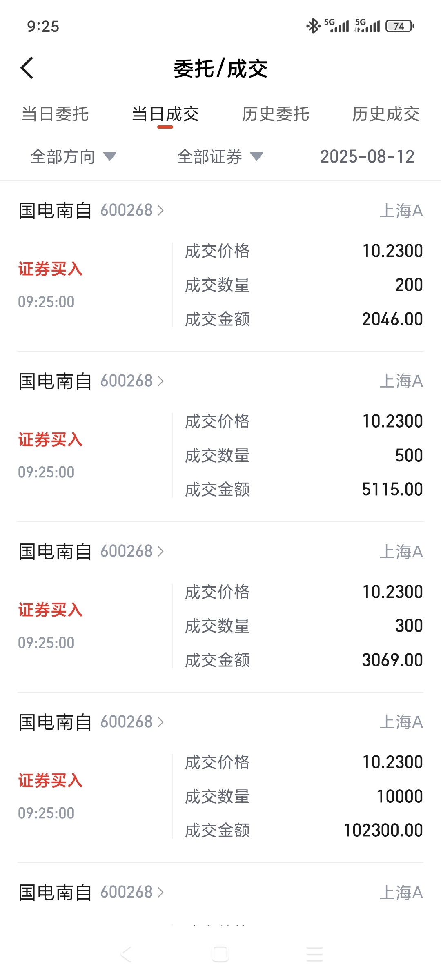Tap the Bluetooth icon in status bar
The image size is (441, 980).
click(x=313, y=26)
